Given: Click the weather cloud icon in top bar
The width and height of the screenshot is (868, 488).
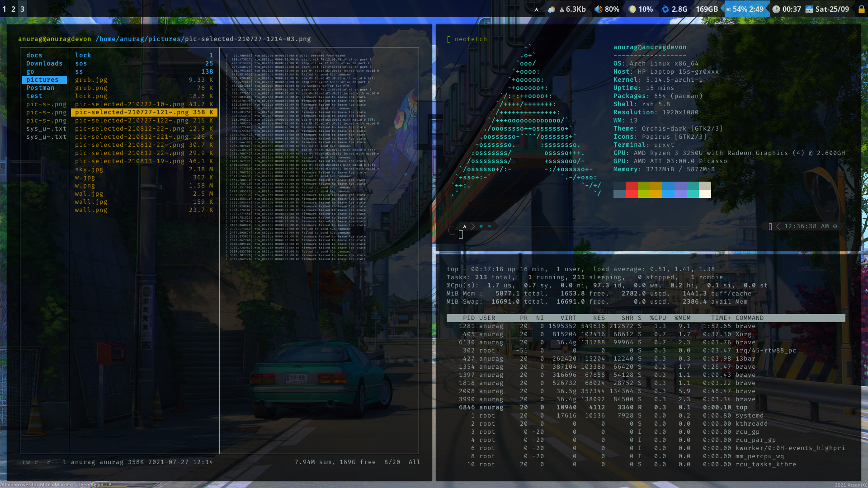Looking at the screenshot, I should 551,9.
